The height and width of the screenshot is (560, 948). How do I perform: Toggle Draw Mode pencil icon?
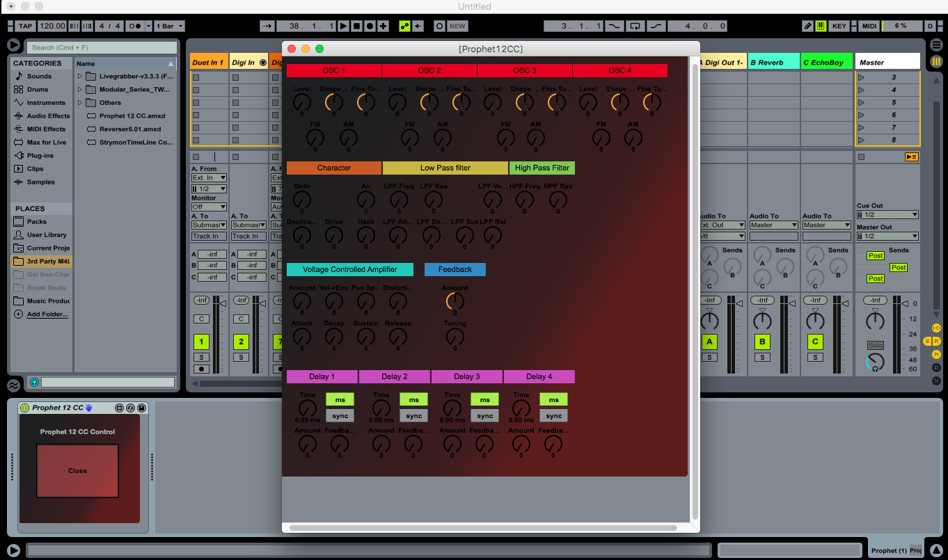(x=807, y=26)
